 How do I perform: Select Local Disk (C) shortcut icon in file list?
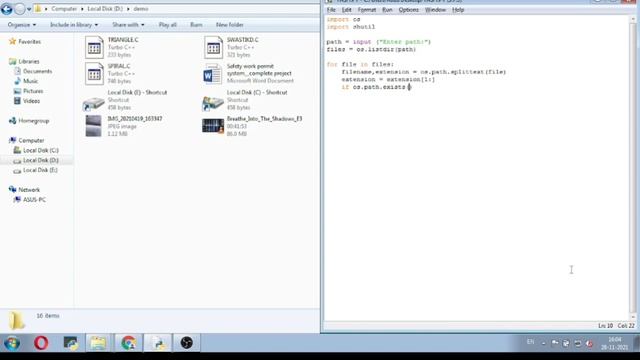[x=213, y=103]
